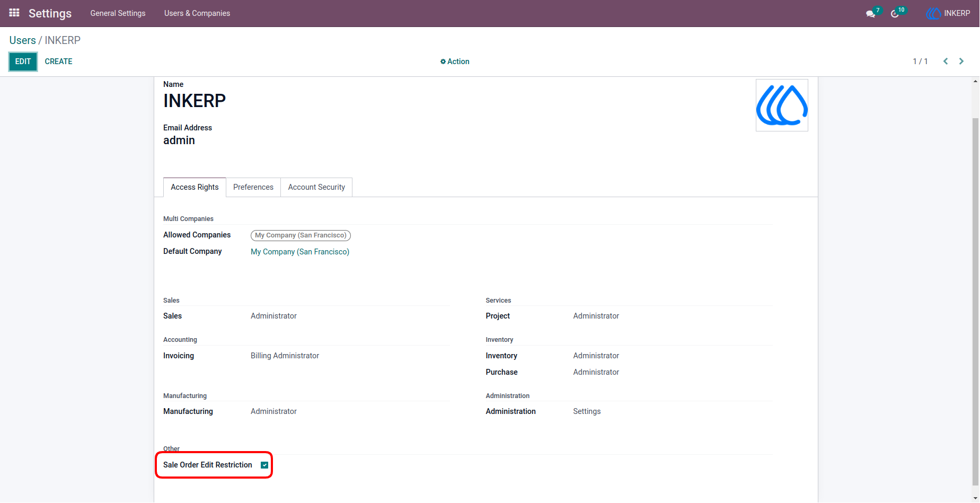
Task: Go to previous record arrow
Action: tap(945, 61)
